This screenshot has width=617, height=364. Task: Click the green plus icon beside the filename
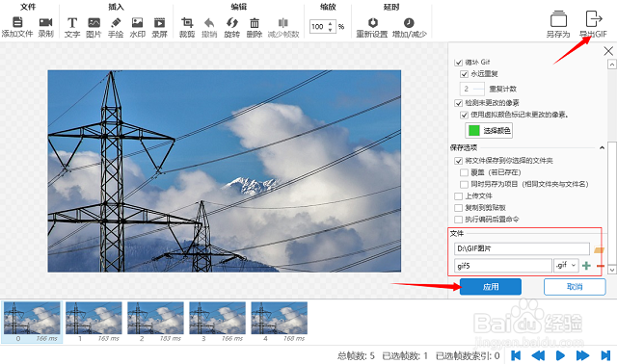[x=586, y=266]
